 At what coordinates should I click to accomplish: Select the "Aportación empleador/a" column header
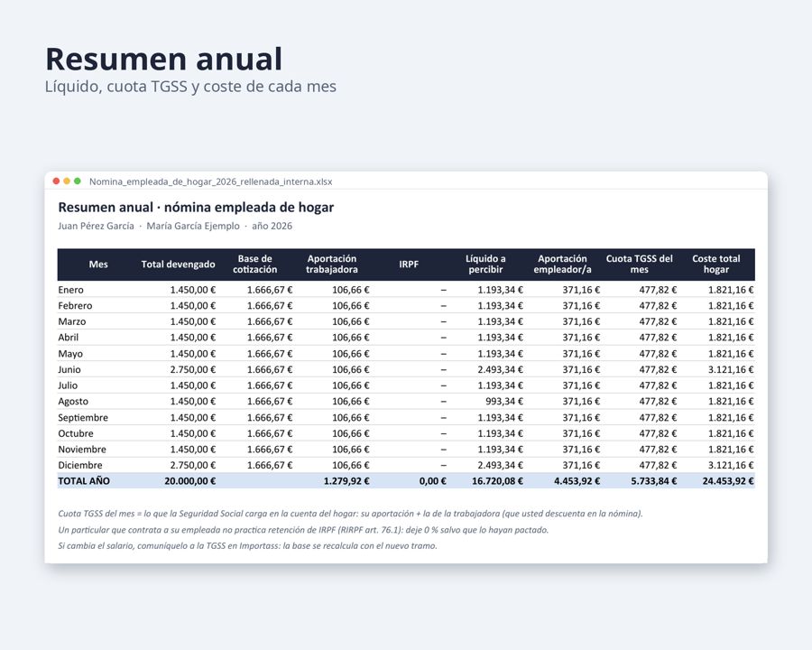click(x=562, y=265)
